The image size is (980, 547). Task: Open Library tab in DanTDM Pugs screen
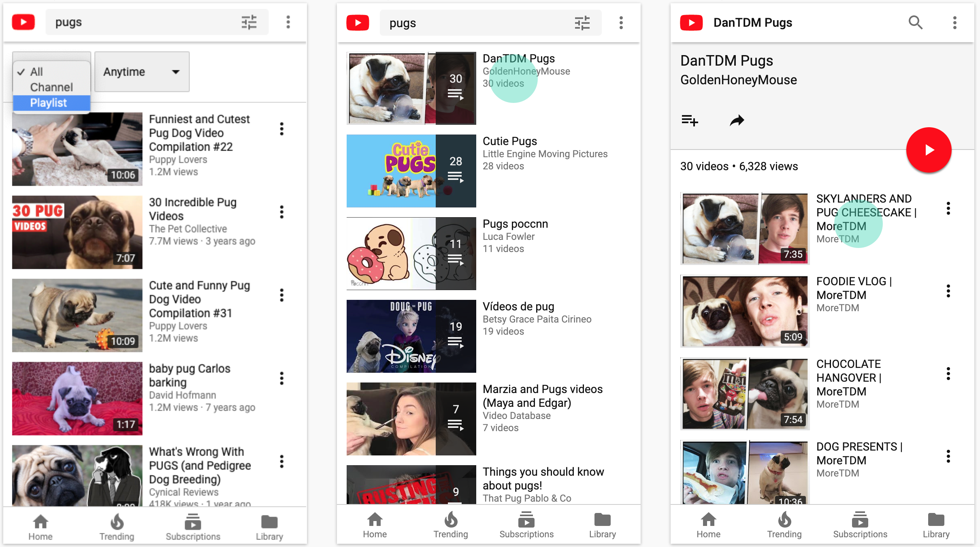coord(936,525)
